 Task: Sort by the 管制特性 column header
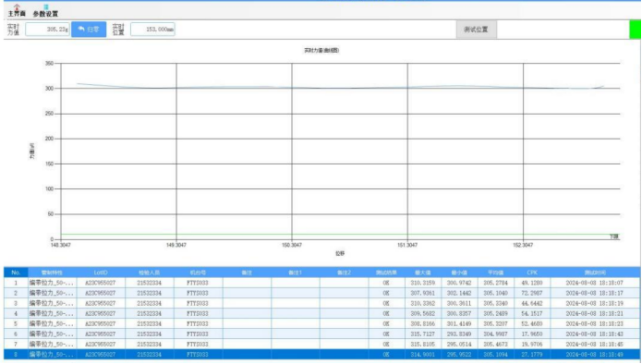click(52, 273)
